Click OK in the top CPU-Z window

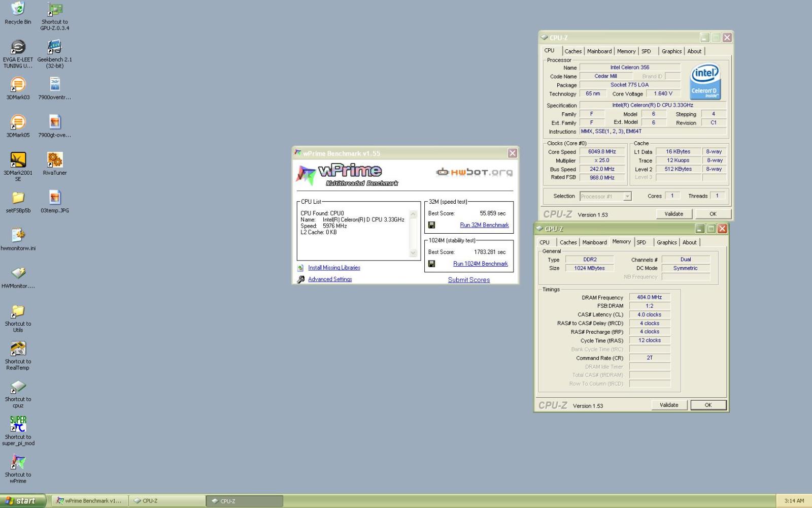(x=713, y=214)
